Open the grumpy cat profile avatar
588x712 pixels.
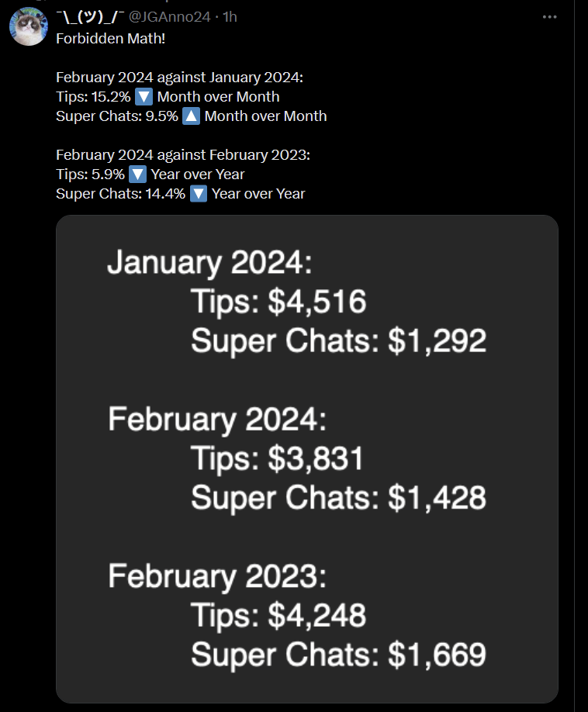(x=28, y=26)
